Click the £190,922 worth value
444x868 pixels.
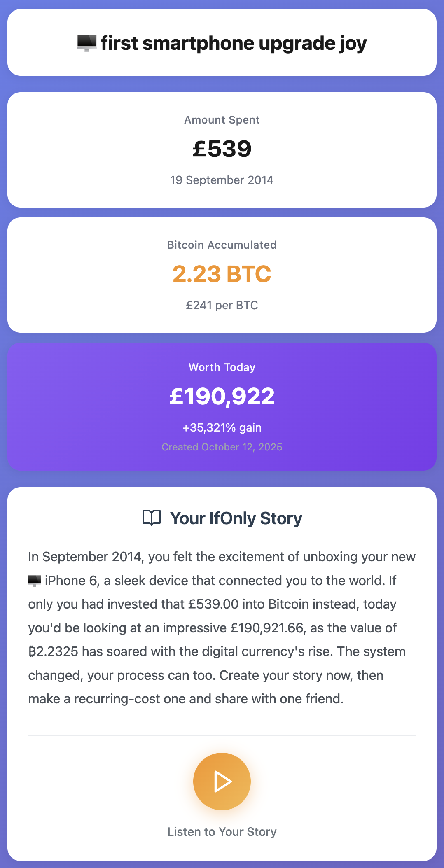tap(222, 396)
